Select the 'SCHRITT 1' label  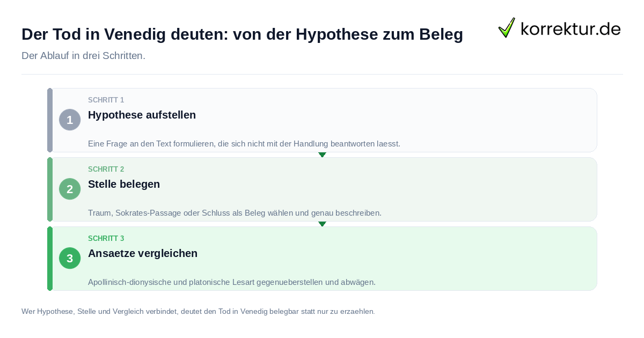[106, 100]
